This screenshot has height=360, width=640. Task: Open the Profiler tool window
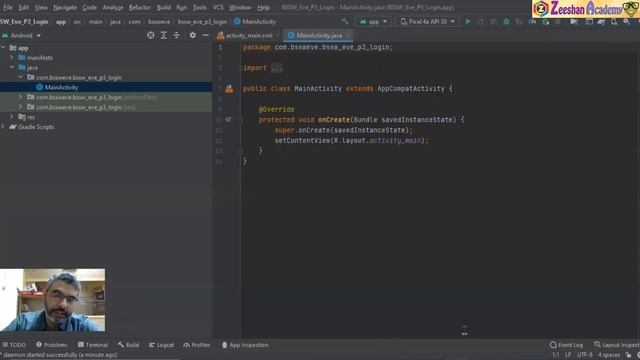click(x=197, y=345)
